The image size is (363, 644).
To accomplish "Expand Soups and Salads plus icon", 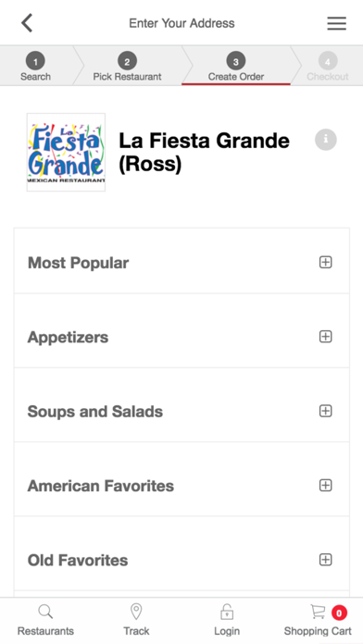I will tap(325, 411).
